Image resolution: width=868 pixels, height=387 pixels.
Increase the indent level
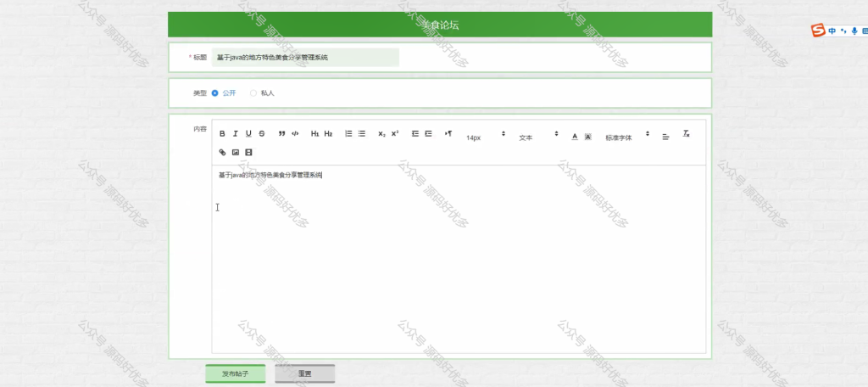pyautogui.click(x=428, y=133)
